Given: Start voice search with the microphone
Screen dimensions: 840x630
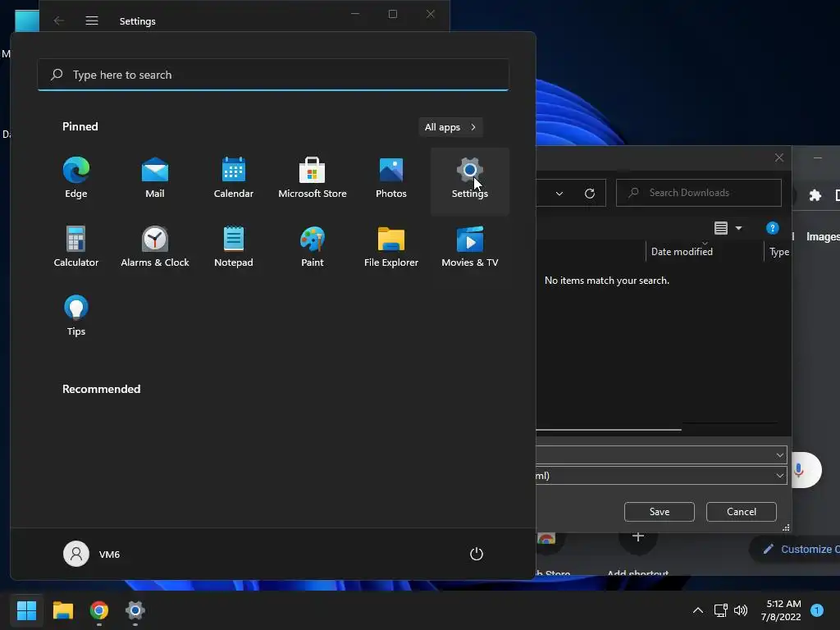Looking at the screenshot, I should pyautogui.click(x=799, y=470).
